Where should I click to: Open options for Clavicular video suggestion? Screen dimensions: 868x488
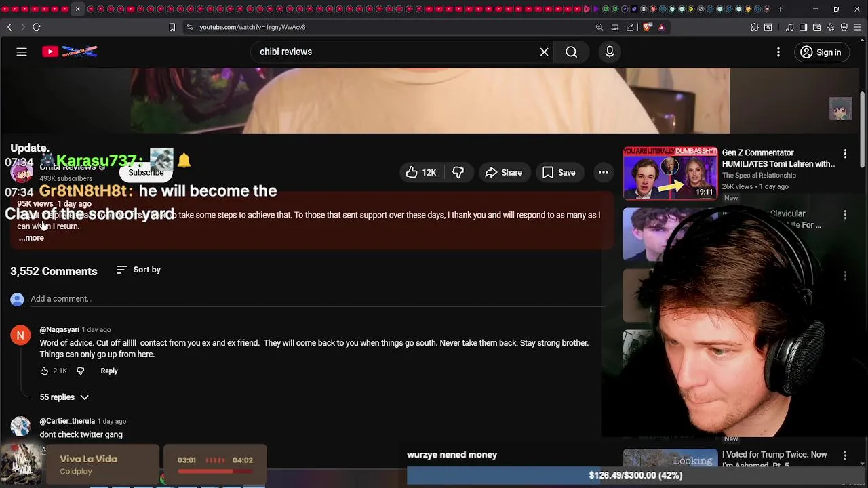click(x=845, y=215)
